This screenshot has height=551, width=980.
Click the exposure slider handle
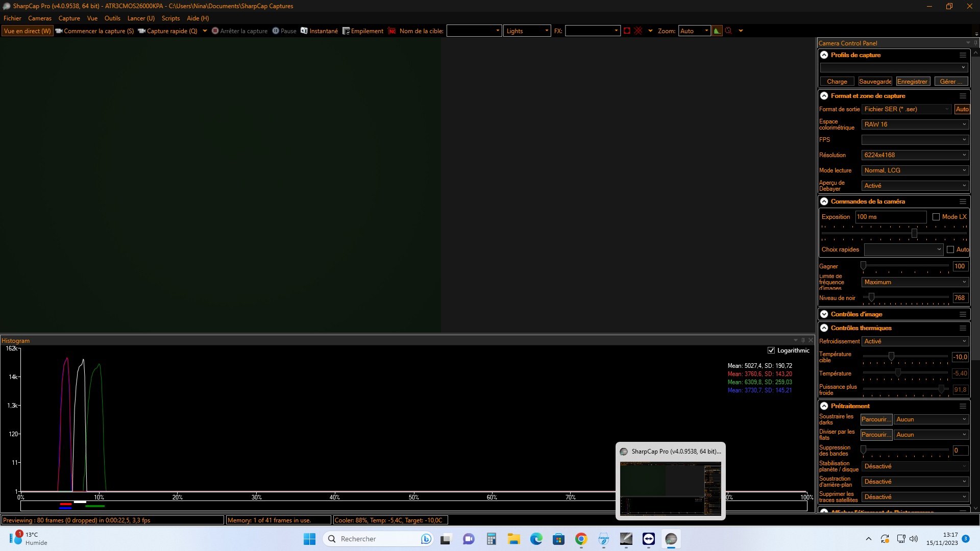tap(914, 233)
